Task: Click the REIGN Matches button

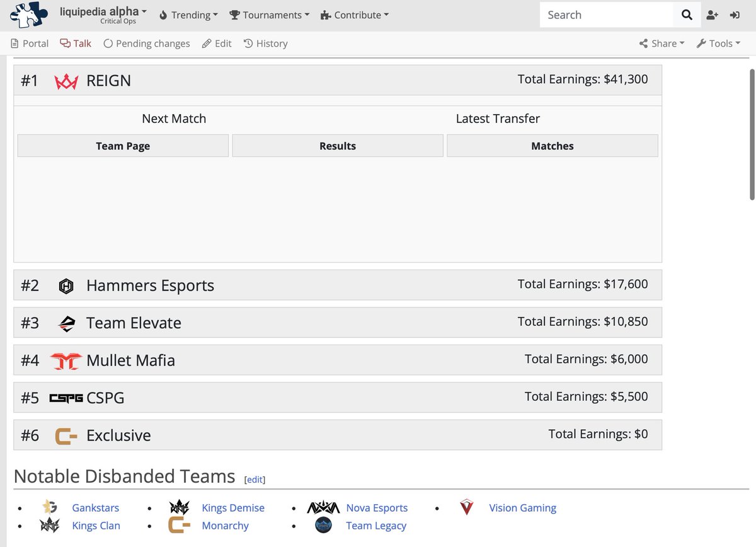Action: click(x=553, y=146)
